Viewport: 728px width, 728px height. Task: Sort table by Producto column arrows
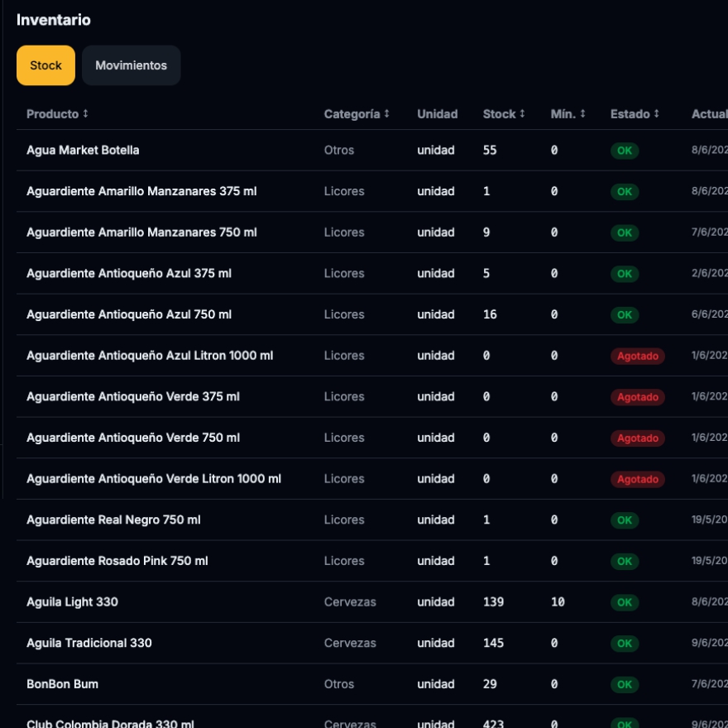click(85, 114)
